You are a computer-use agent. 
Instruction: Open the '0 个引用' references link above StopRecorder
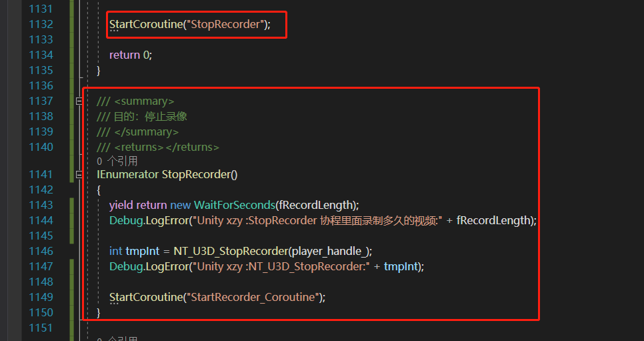(117, 161)
